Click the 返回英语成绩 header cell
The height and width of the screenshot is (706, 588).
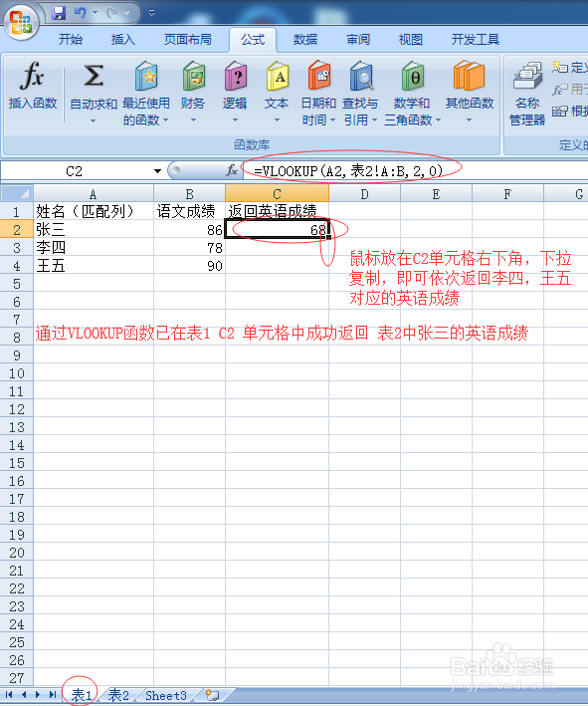click(x=278, y=211)
